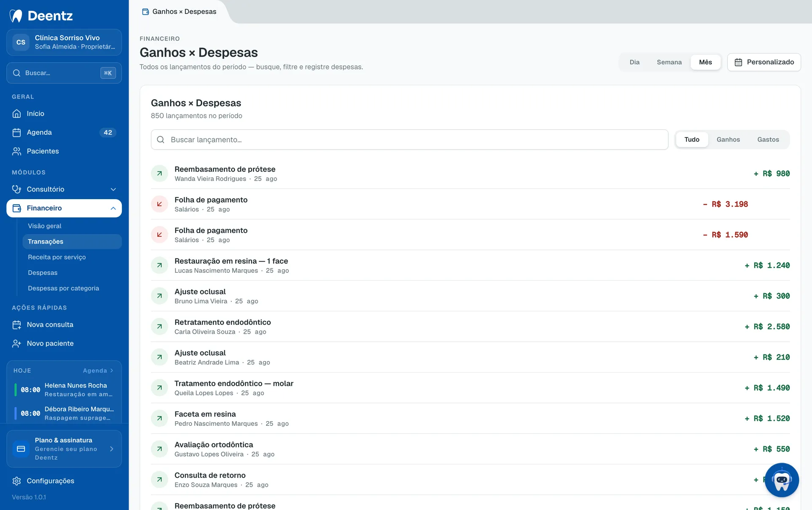Image resolution: width=812 pixels, height=510 pixels.
Task: Click the Deentz tooth logo icon
Action: [16, 16]
